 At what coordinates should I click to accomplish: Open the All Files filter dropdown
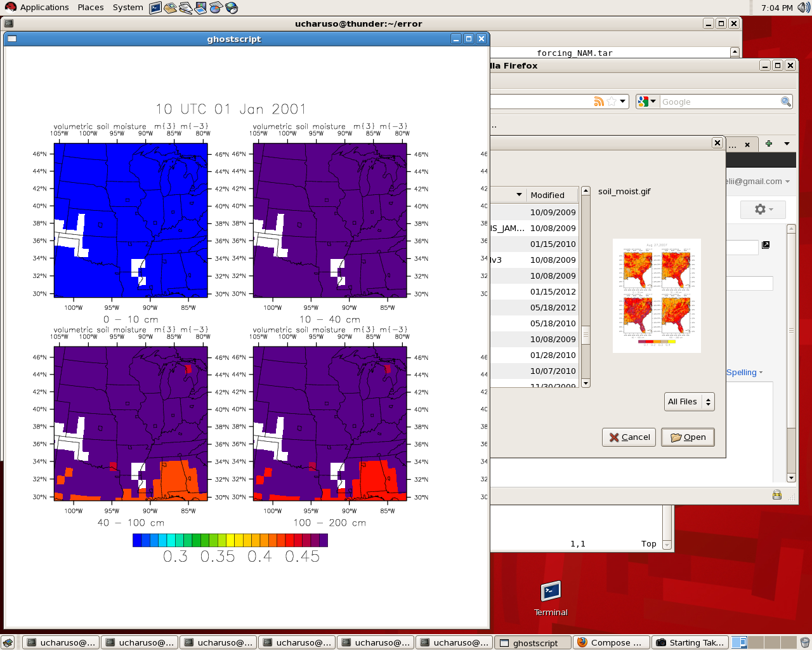(x=689, y=401)
